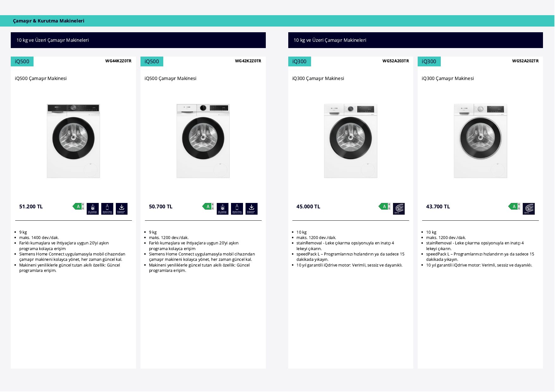This screenshot has height=392, width=555.
Task: Select the 20+ washing programmes icon for WG42K2Z0TR
Action: tap(222, 209)
